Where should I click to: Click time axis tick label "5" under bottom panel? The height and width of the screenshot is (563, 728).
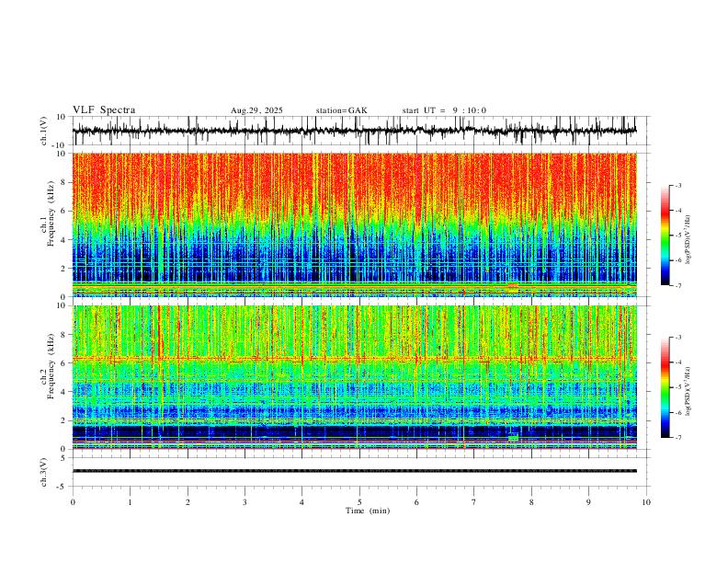[x=359, y=502]
